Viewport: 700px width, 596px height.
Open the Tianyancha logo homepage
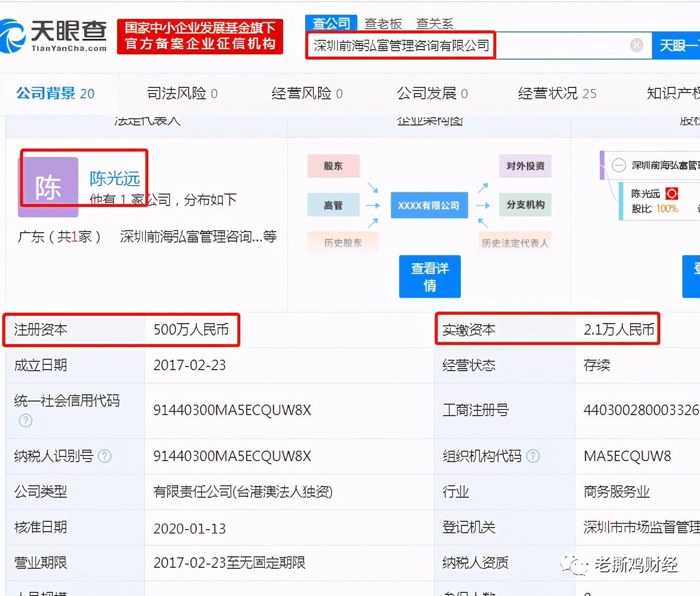pos(53,36)
